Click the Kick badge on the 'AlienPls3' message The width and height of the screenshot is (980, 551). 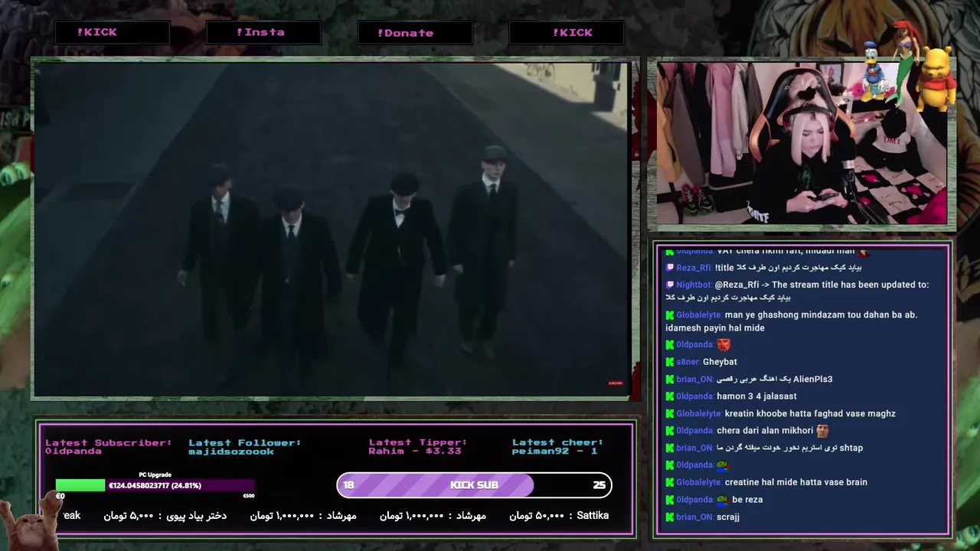click(670, 380)
